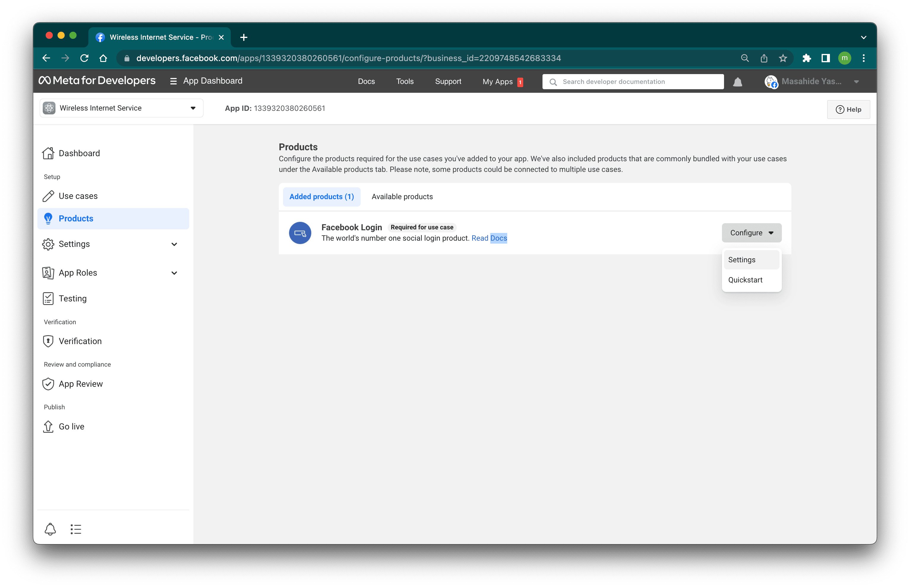Click the share page icon
The image size is (910, 588).
(764, 58)
